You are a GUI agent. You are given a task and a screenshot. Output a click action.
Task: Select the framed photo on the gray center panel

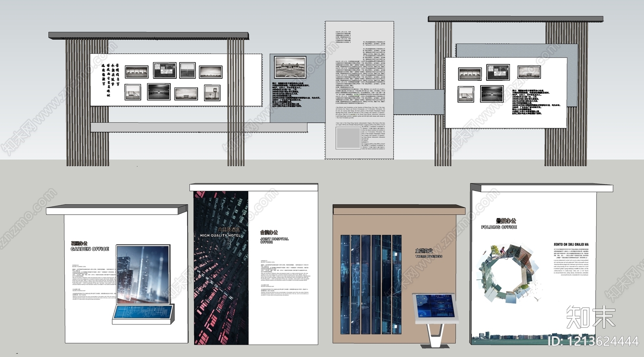pos(290,67)
